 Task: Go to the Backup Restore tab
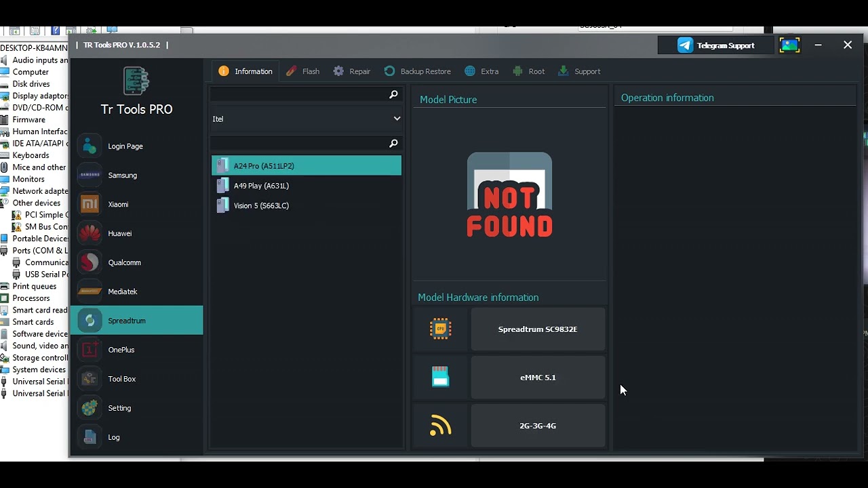417,71
